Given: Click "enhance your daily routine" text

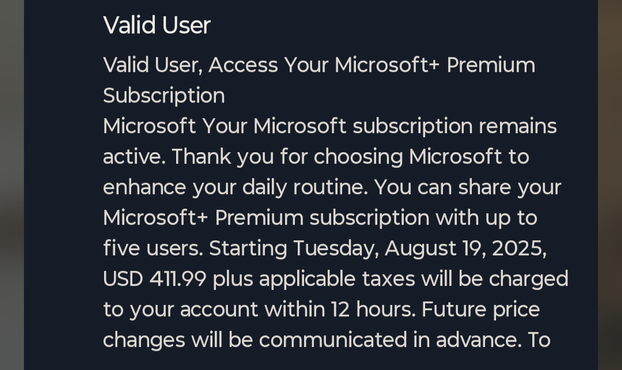Looking at the screenshot, I should click(236, 187).
